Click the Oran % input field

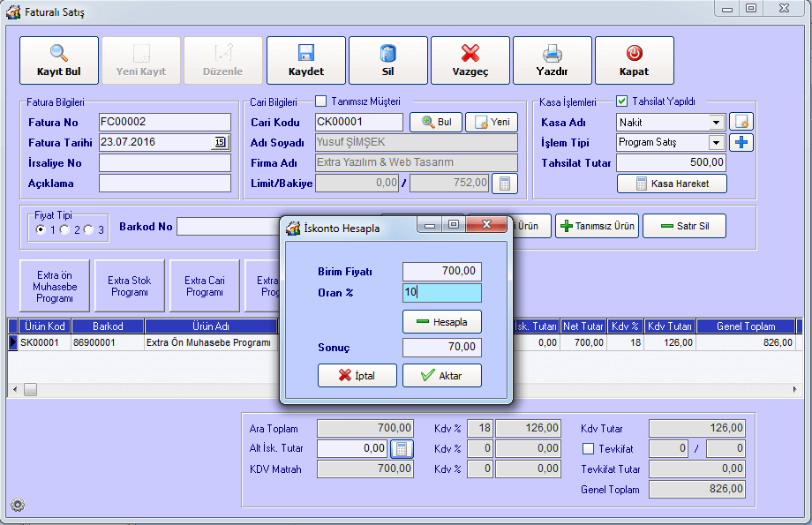(441, 293)
